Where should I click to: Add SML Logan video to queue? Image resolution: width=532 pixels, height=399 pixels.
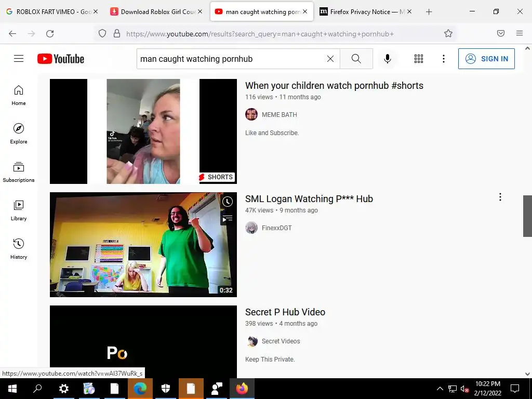[x=228, y=219]
